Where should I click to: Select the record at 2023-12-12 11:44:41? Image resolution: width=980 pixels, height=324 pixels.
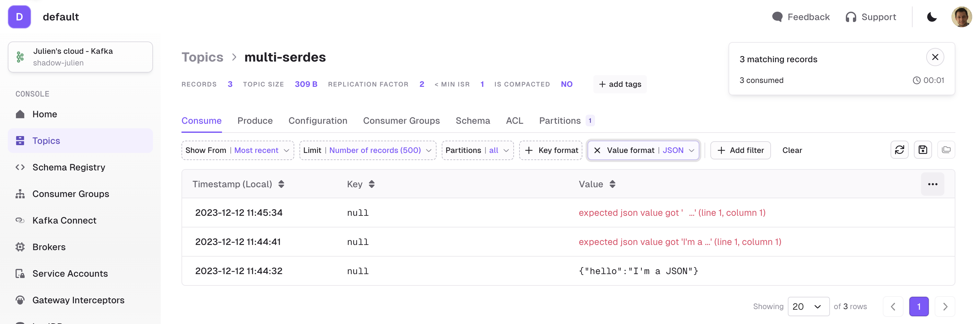coord(568,242)
